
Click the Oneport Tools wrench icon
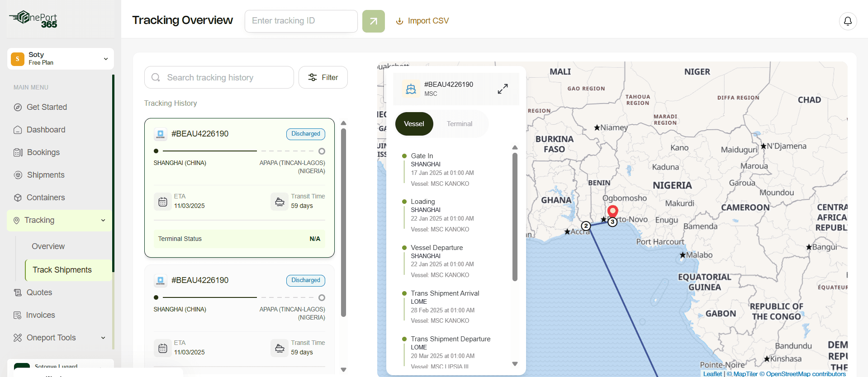[x=18, y=338]
